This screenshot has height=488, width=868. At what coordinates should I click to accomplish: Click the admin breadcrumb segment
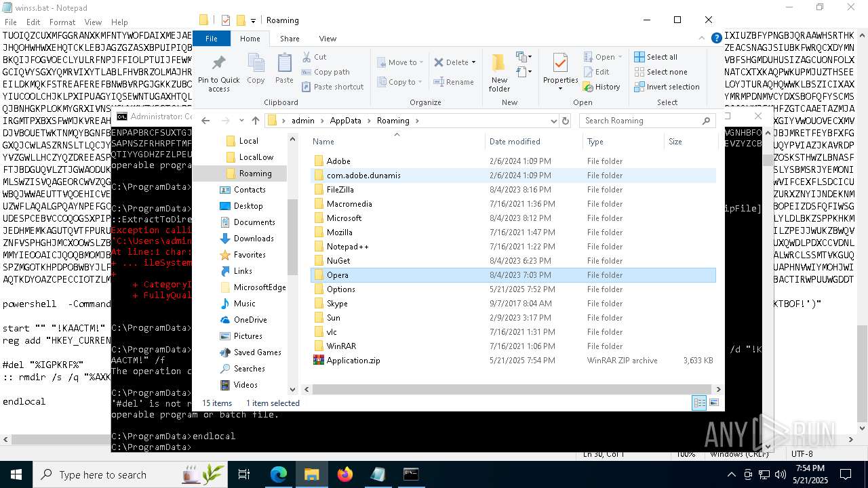302,121
